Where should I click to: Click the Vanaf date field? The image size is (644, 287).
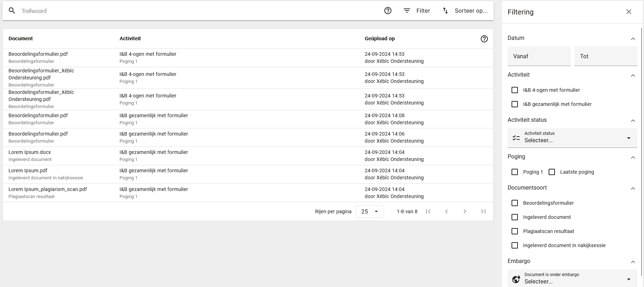[x=539, y=56]
